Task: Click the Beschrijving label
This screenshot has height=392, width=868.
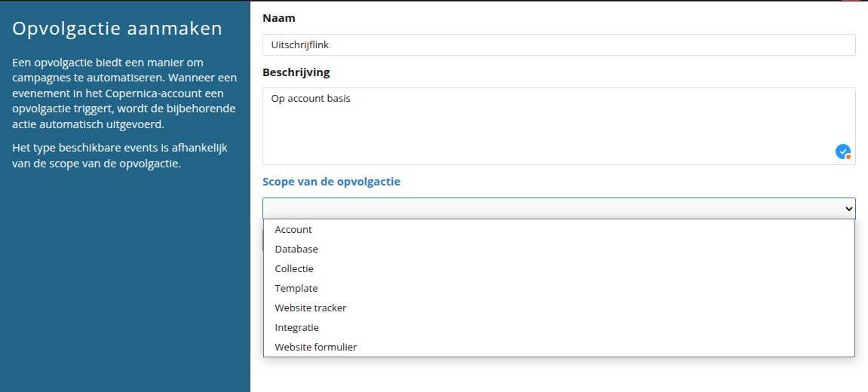Action: pos(296,72)
